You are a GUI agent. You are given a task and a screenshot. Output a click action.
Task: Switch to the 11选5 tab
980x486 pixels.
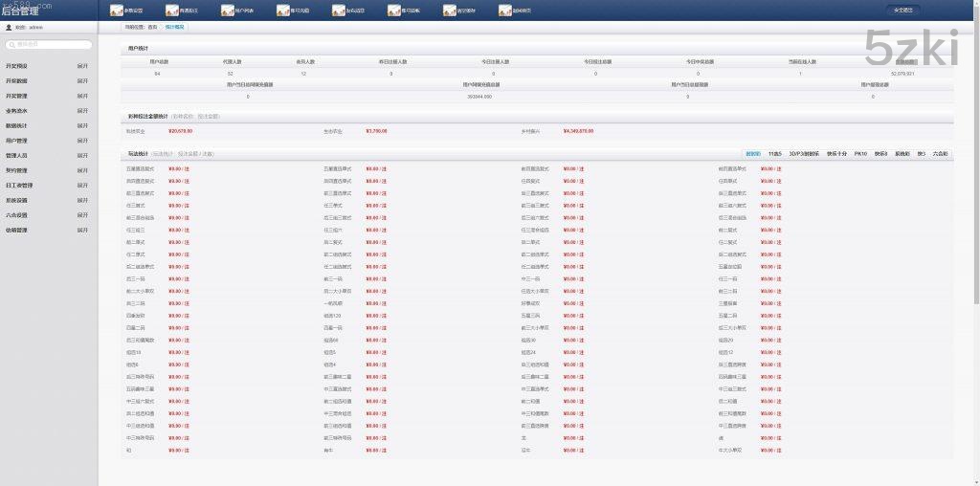click(x=774, y=153)
